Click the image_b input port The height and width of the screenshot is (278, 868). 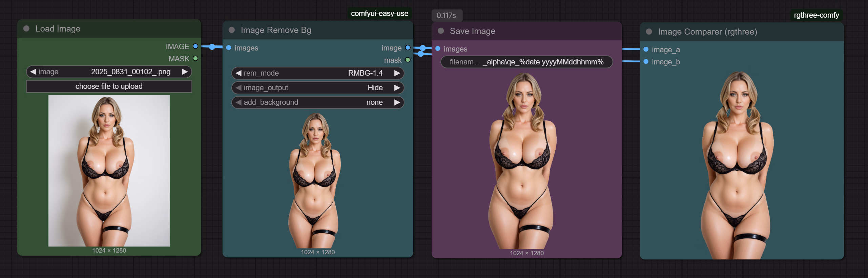[x=646, y=62]
